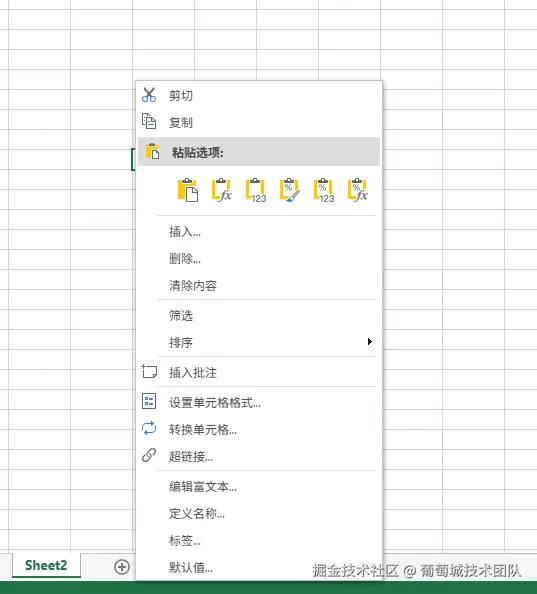The image size is (537, 594).
Task: Expand the arrow beside 排序
Action: 370,342
